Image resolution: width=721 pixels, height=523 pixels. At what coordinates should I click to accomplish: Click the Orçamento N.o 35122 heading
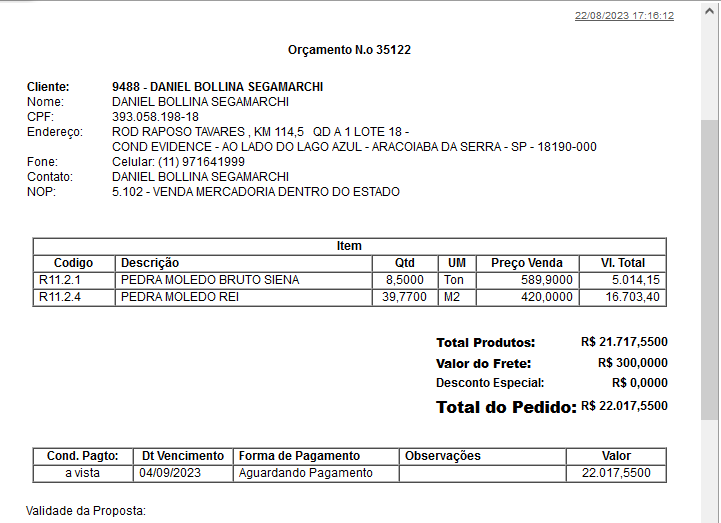[349, 50]
